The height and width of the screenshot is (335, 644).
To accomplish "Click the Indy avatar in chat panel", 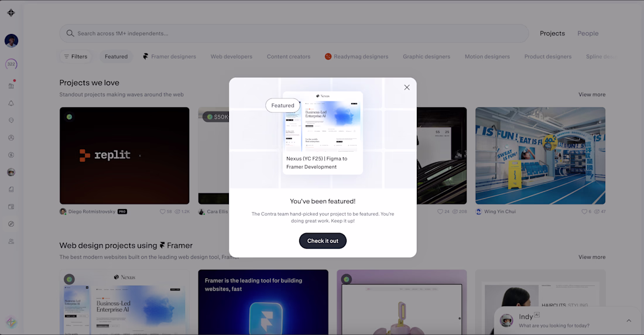I will 506,320.
